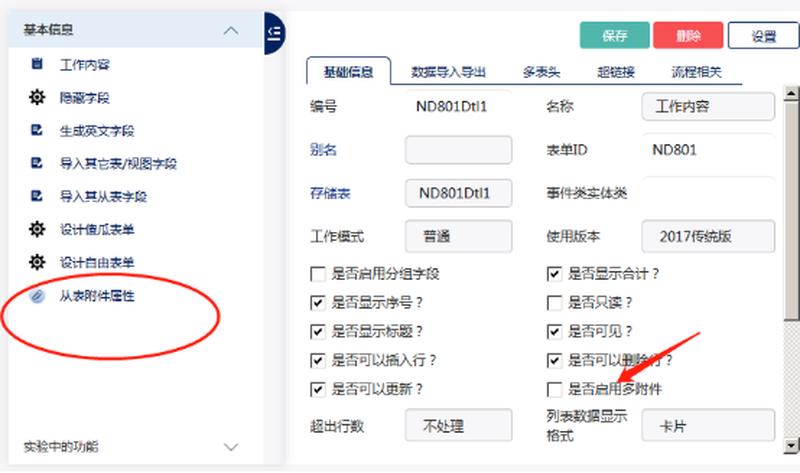800x473 pixels.
Task: Click the gear icon beside 设计自由表单
Action: pos(37,262)
